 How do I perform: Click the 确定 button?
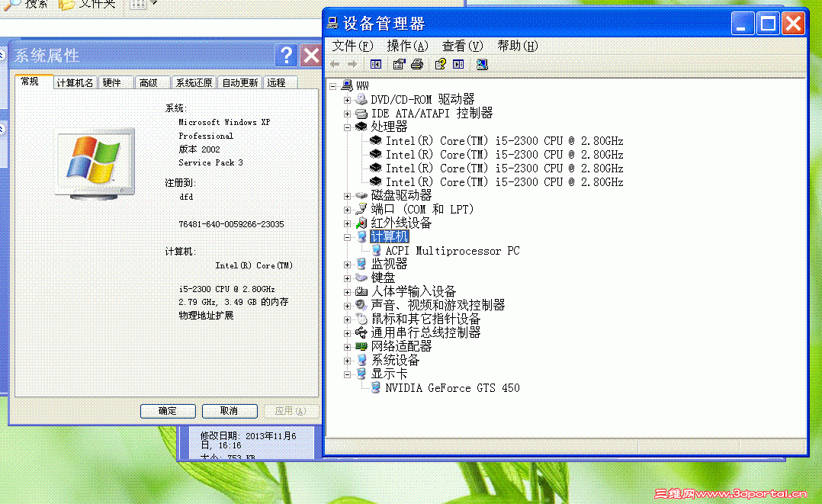(x=168, y=411)
